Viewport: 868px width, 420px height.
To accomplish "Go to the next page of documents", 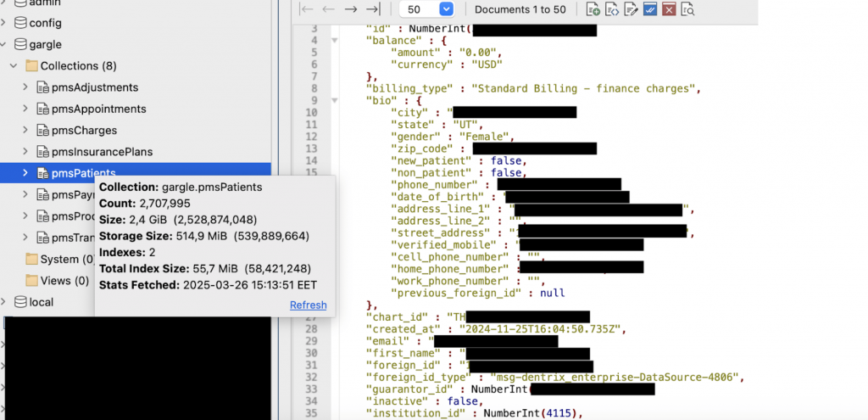I will 350,9.
